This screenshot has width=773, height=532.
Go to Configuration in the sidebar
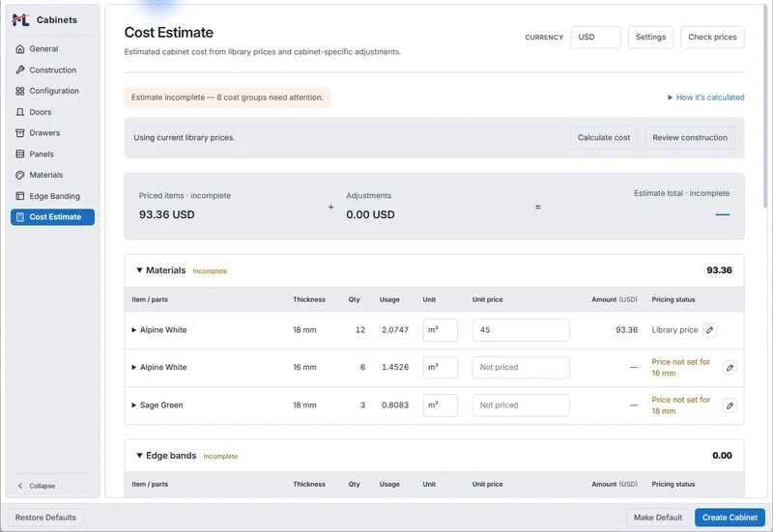[52, 91]
